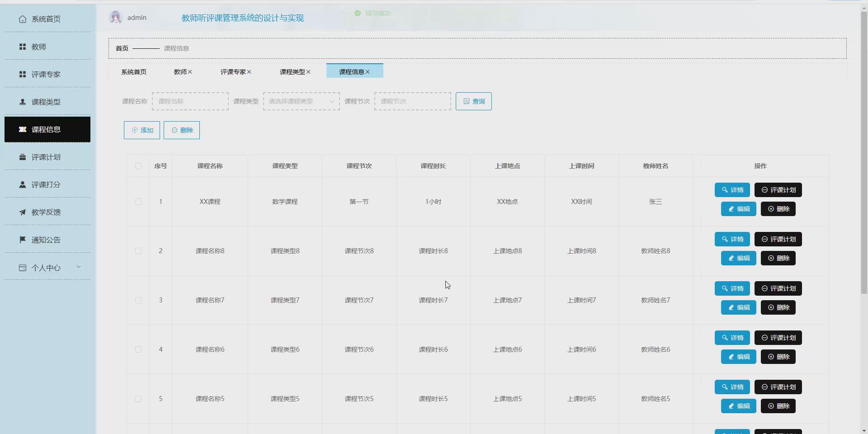
Task: Switch to the 系统首页 tab
Action: pyautogui.click(x=134, y=72)
